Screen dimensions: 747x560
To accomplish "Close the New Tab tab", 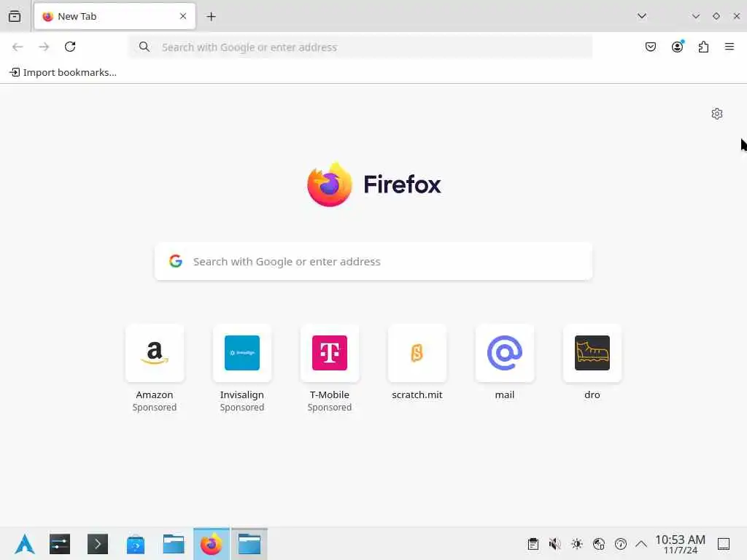I will click(183, 16).
